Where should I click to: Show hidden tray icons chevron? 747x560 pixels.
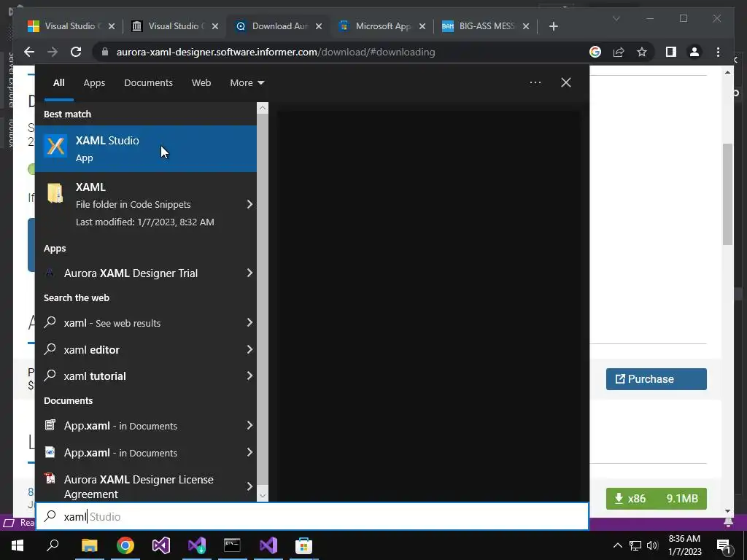[x=617, y=545]
